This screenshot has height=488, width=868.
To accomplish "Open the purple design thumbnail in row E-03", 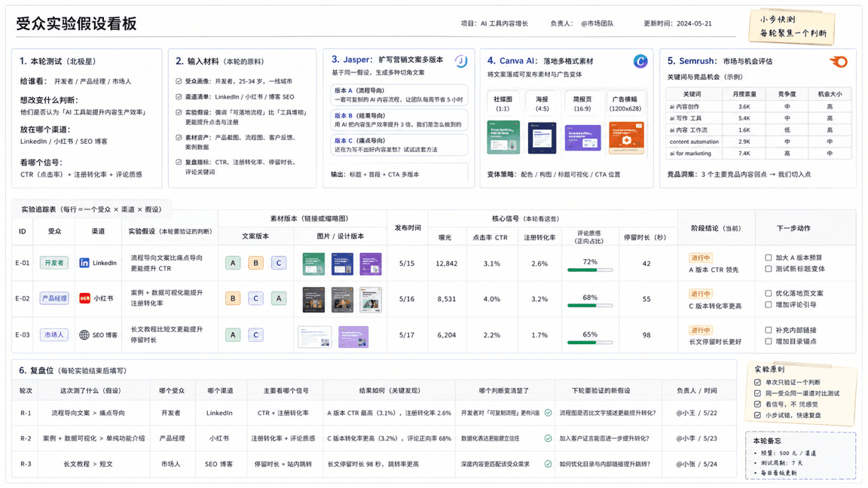I will coord(353,337).
